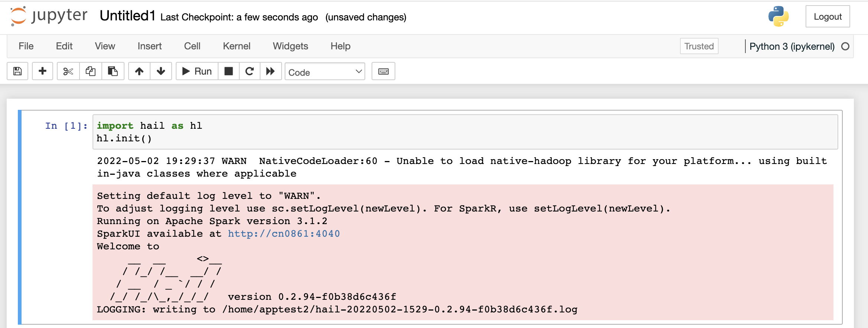Viewport: 868px width, 328px height.
Task: Click the Trusted notebook button
Action: coord(699,46)
